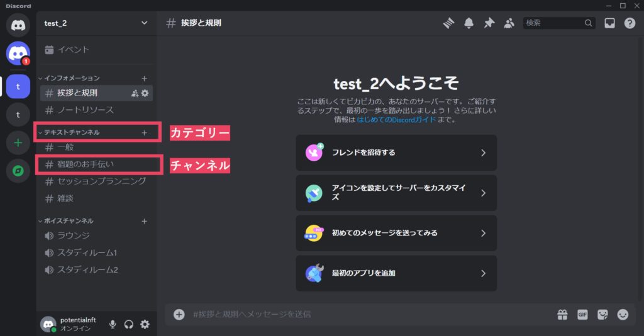The height and width of the screenshot is (336, 644).
Task: Collapse the ボイスチャンネル category
Action: tap(68, 221)
